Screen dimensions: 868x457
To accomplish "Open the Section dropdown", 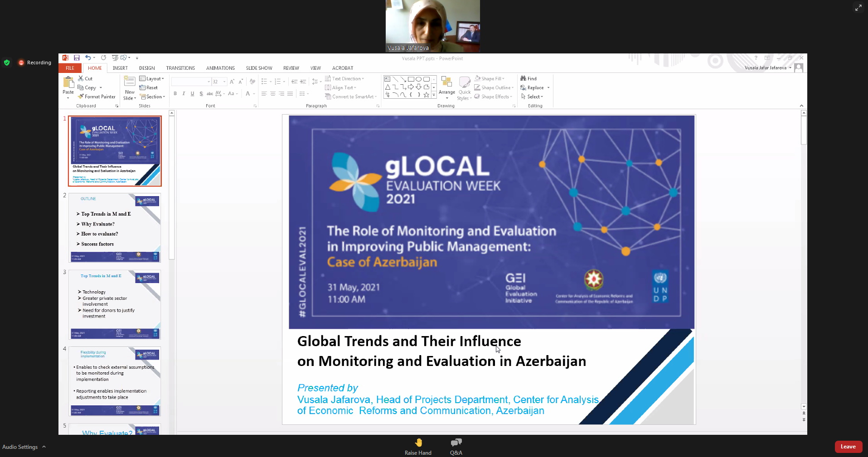I will pos(152,96).
